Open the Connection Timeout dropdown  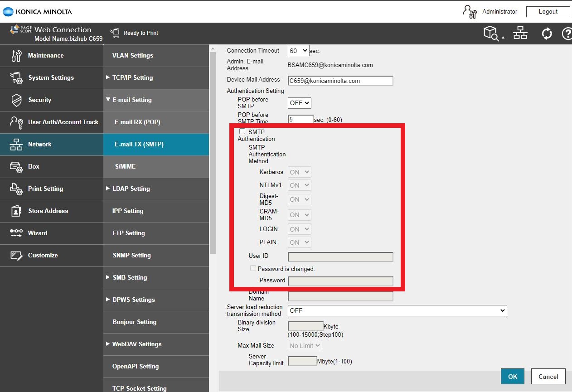click(x=299, y=51)
